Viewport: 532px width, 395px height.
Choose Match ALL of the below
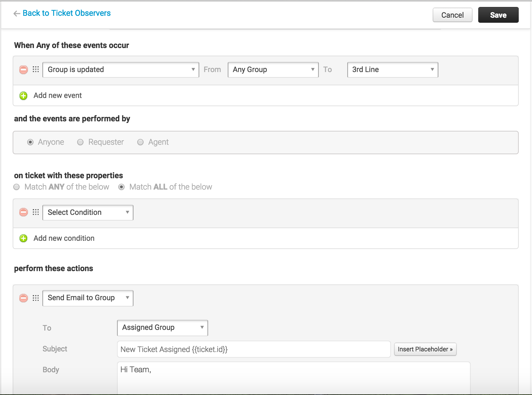[121, 187]
